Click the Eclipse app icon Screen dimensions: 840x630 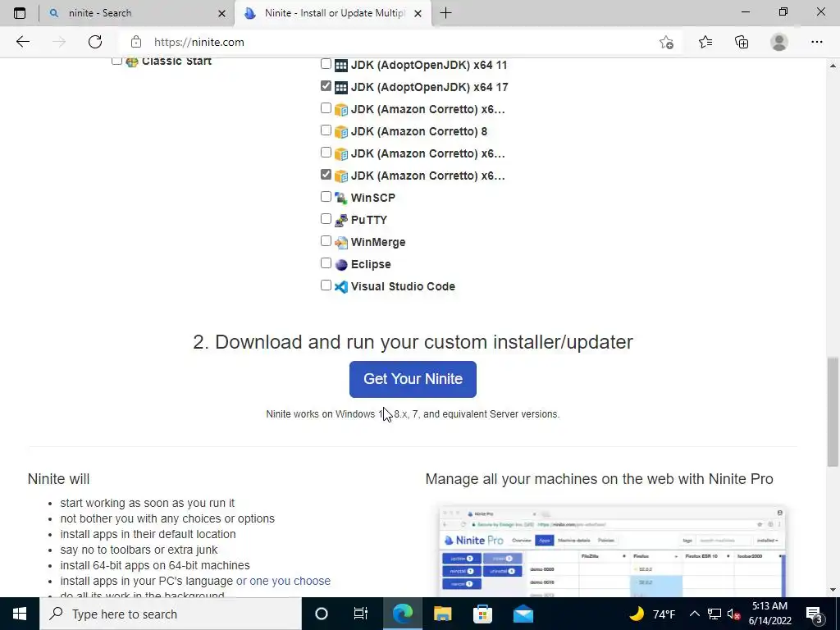tap(341, 265)
